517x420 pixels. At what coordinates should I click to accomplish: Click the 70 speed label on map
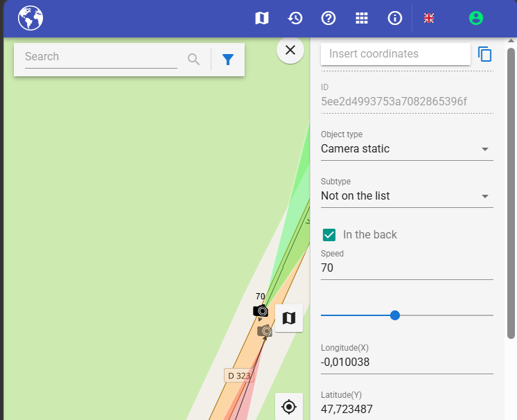point(260,296)
